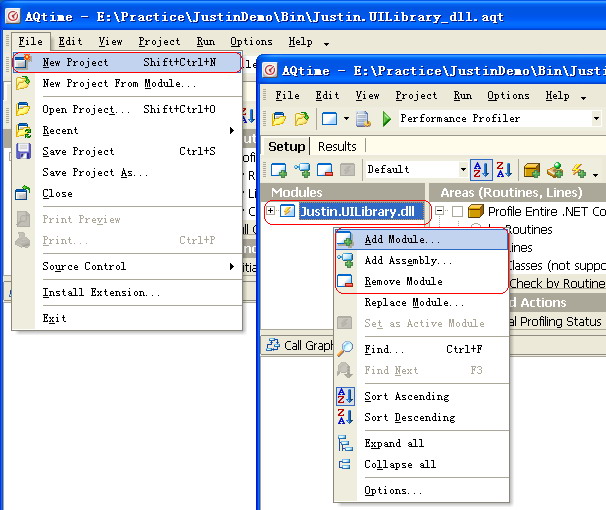Open the Setup toolbar overflow chevron

coord(596,175)
